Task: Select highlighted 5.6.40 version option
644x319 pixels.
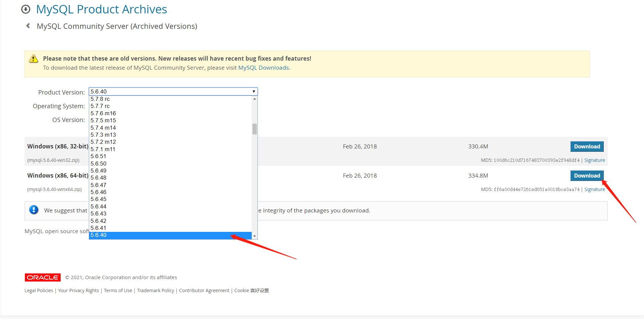Action: [x=170, y=235]
